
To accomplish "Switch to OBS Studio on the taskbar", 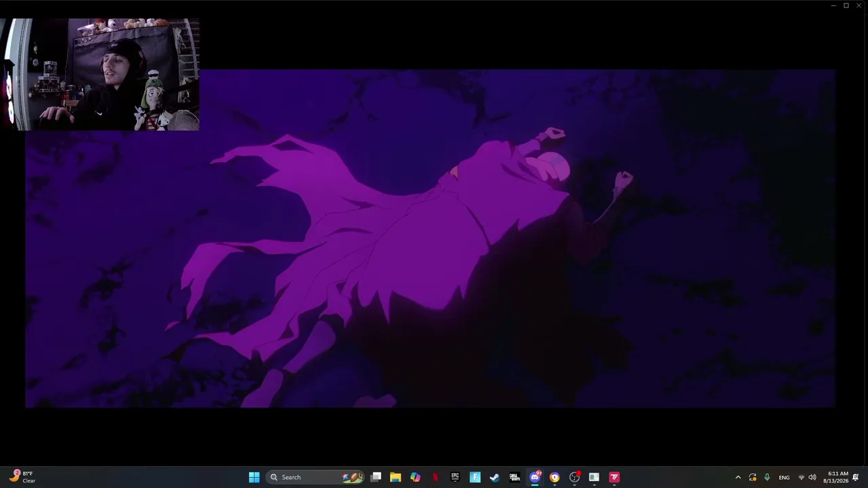I will pyautogui.click(x=574, y=477).
